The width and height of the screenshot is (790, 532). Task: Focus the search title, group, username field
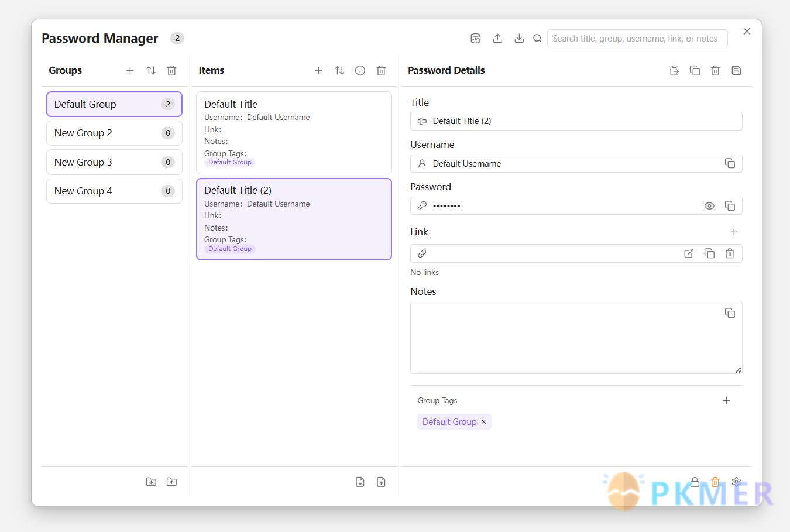click(637, 39)
